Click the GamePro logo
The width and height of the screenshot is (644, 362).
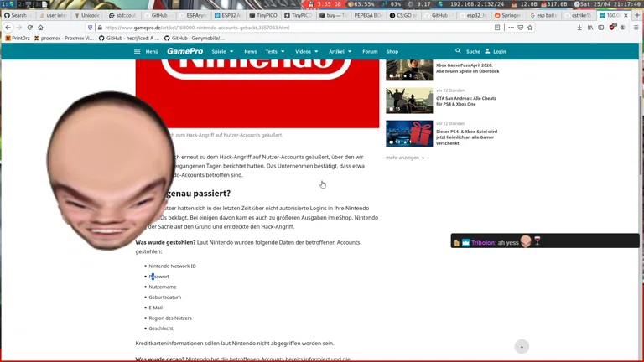[x=184, y=51]
